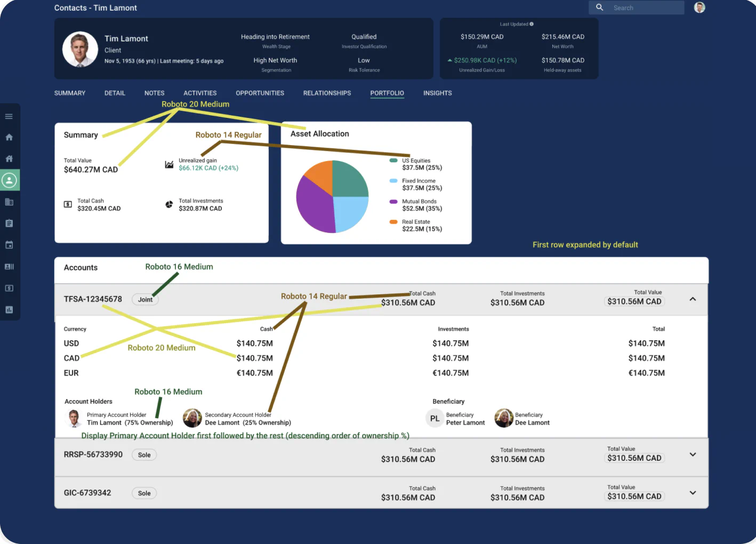The image size is (756, 544).
Task: Click the $150.29M CAD AUM value
Action: point(482,37)
